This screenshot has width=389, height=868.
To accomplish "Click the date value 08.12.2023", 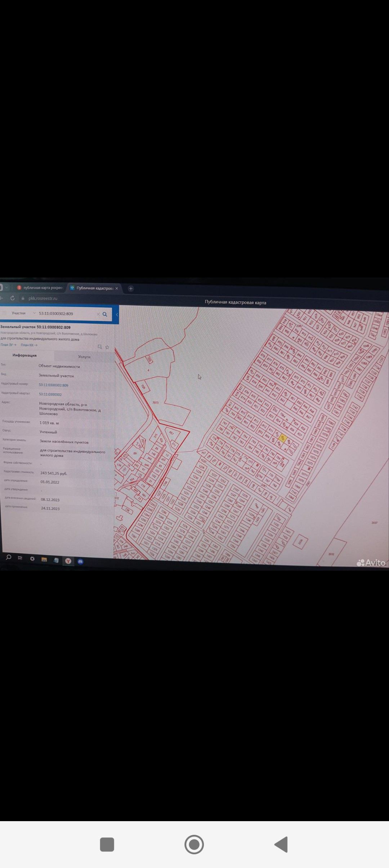I will pyautogui.click(x=50, y=500).
